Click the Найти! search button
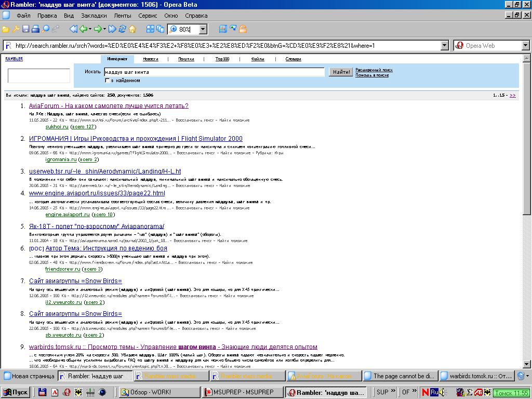 pos(341,72)
